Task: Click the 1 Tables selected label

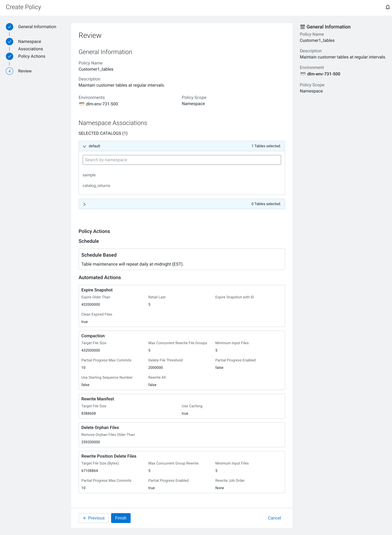Action: click(x=266, y=146)
